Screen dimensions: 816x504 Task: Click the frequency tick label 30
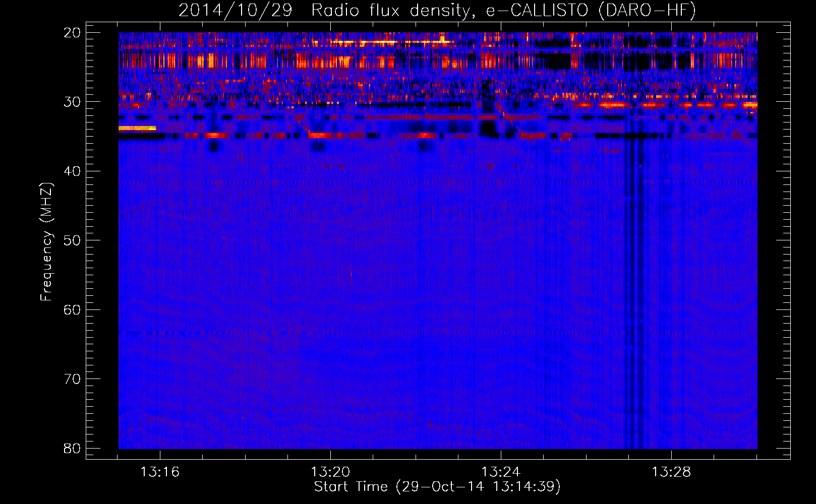point(72,102)
